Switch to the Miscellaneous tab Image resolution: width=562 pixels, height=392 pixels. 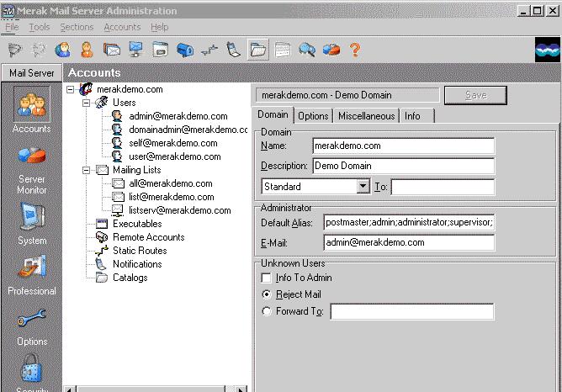point(366,116)
